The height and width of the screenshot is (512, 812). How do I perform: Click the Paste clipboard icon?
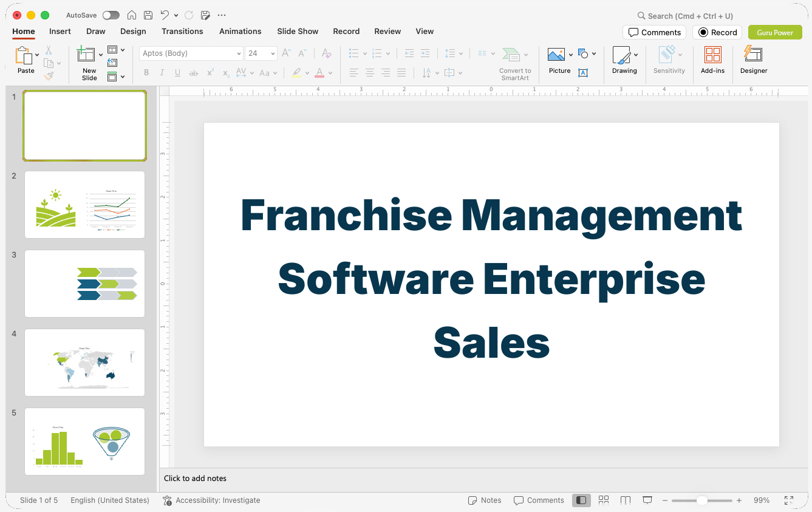point(24,56)
